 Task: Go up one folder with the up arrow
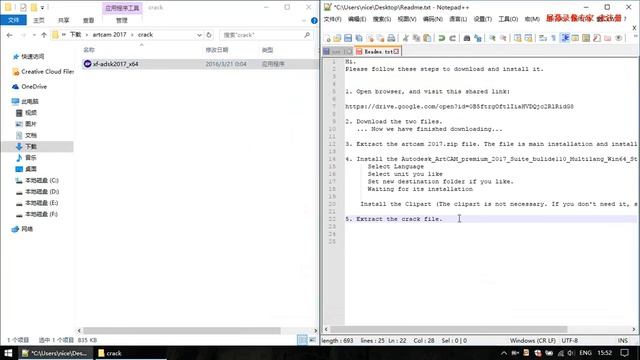click(44, 35)
